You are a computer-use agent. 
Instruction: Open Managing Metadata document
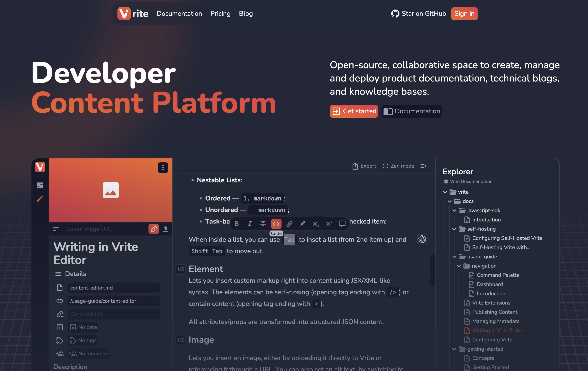pos(492,321)
